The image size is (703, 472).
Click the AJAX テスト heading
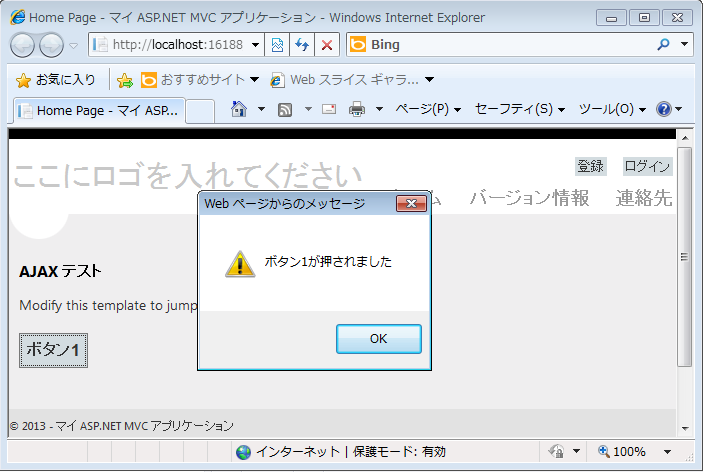coord(60,271)
